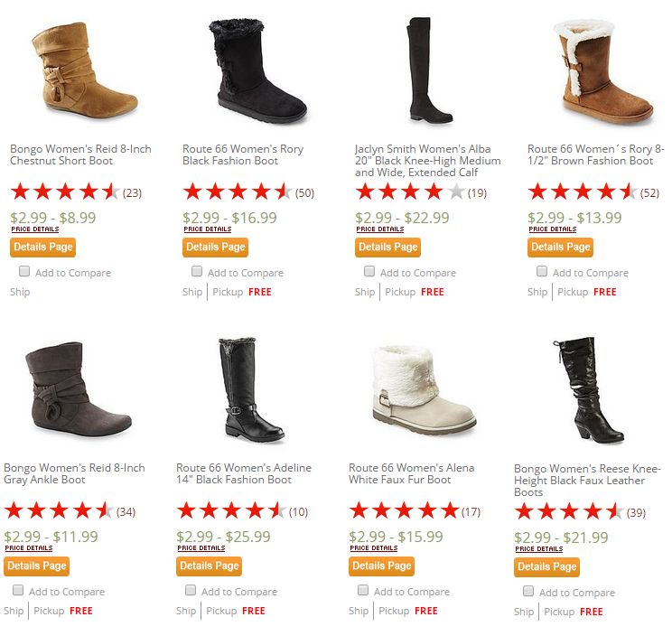Toggle Add to Compare for Reid Gray Ankle Boot

pos(18,590)
